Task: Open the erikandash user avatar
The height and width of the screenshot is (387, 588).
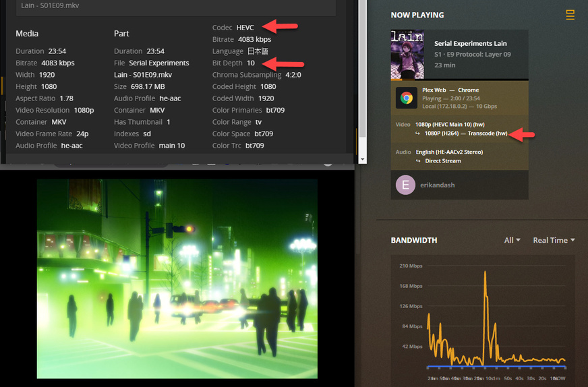Action: (405, 185)
